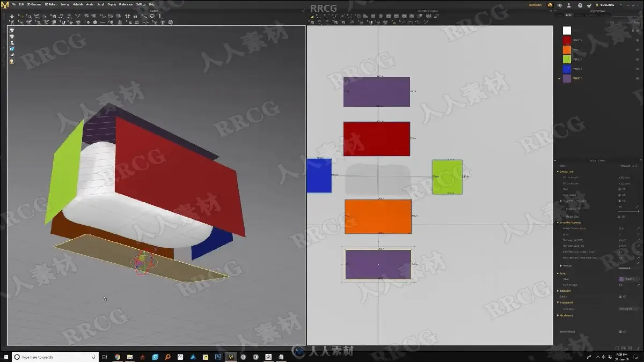
Task: Open File Explorer from taskbar
Action: point(130,357)
